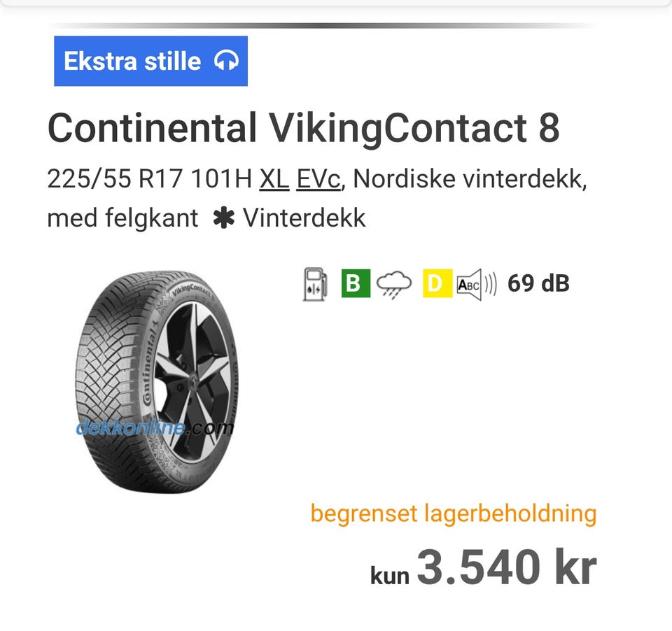Click the snowflake icon before Vinterdekk
This screenshot has height=631, width=672.
click(223, 218)
